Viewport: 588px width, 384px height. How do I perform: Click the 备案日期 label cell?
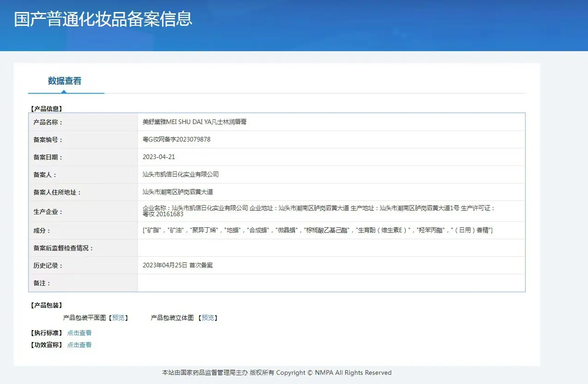pos(84,157)
